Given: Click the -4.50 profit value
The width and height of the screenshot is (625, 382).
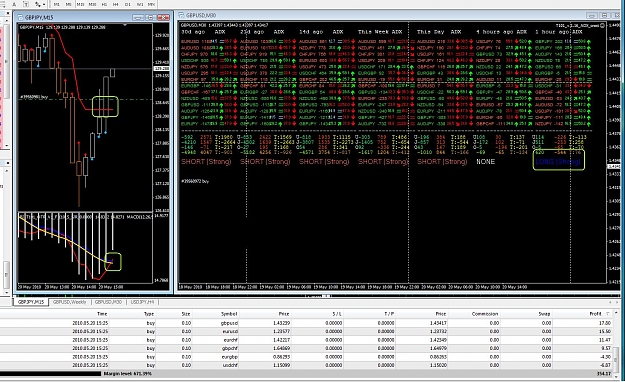Looking at the screenshot, I should tap(605, 357).
